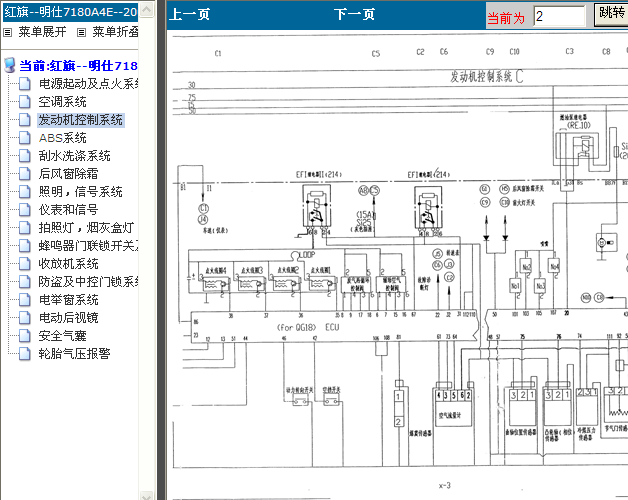Expand all menus with 菜单展开
Image resolution: width=628 pixels, height=500 pixels.
coord(42,32)
